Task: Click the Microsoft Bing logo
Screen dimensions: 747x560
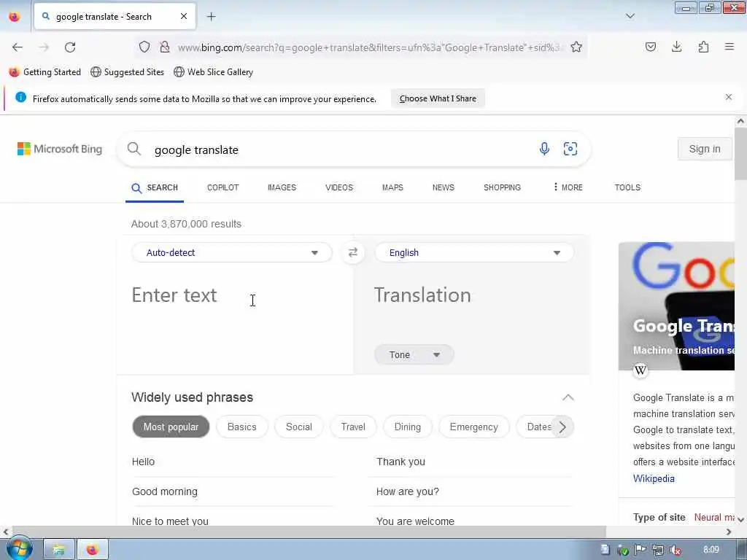Action: tap(60, 149)
